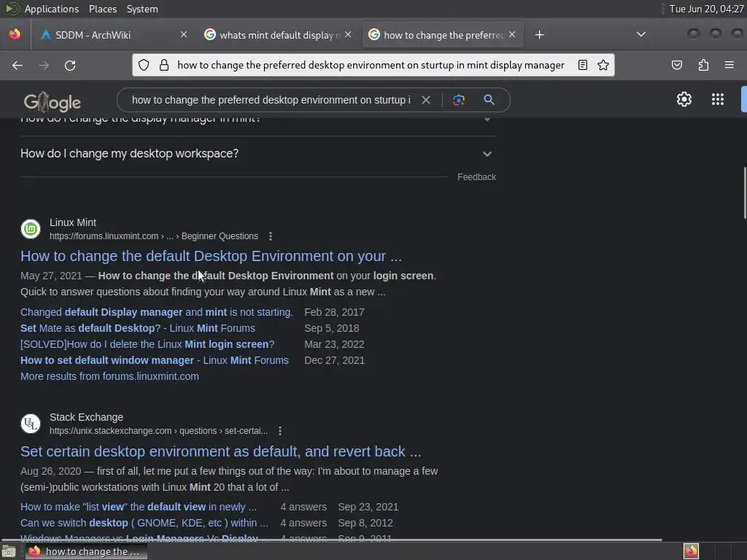Click the padlock site security icon
Screen dimensions: 747x560
[164, 65]
